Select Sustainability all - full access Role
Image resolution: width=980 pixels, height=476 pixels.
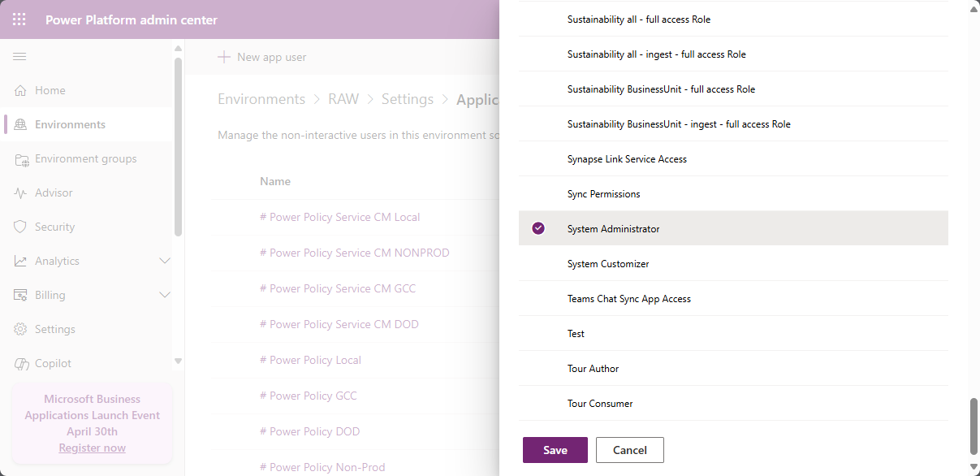point(733,19)
